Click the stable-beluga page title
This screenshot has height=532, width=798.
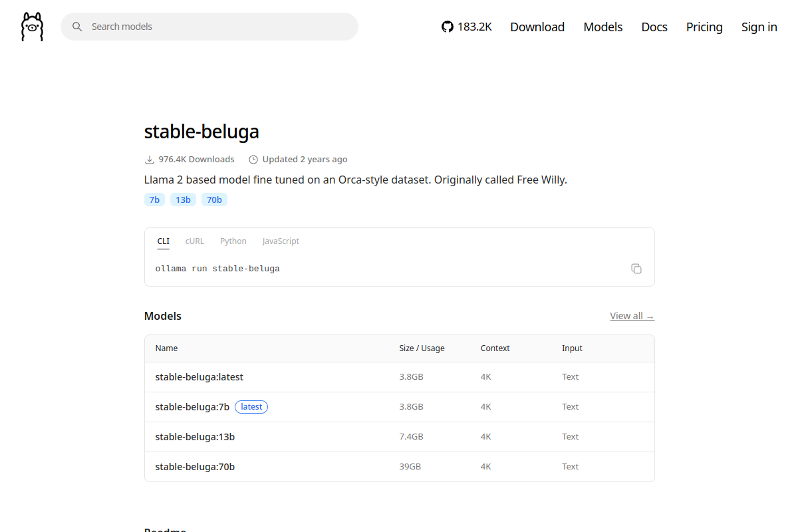201,132
